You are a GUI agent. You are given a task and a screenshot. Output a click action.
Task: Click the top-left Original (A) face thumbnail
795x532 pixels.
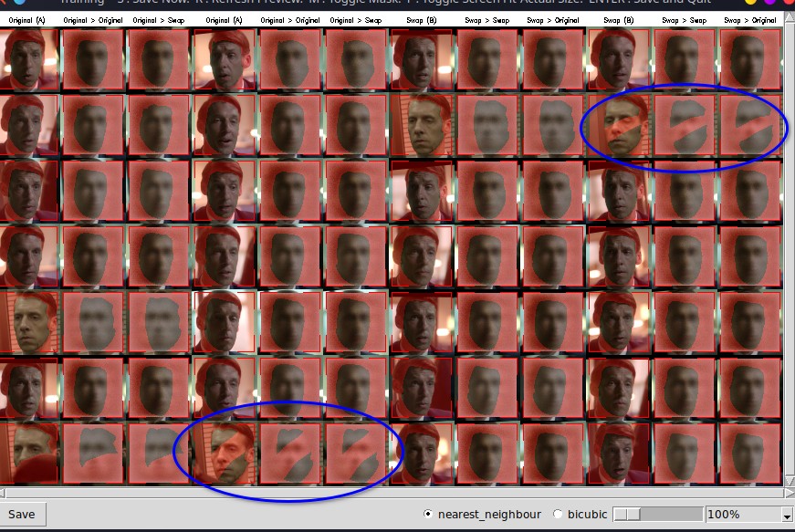pyautogui.click(x=29, y=59)
